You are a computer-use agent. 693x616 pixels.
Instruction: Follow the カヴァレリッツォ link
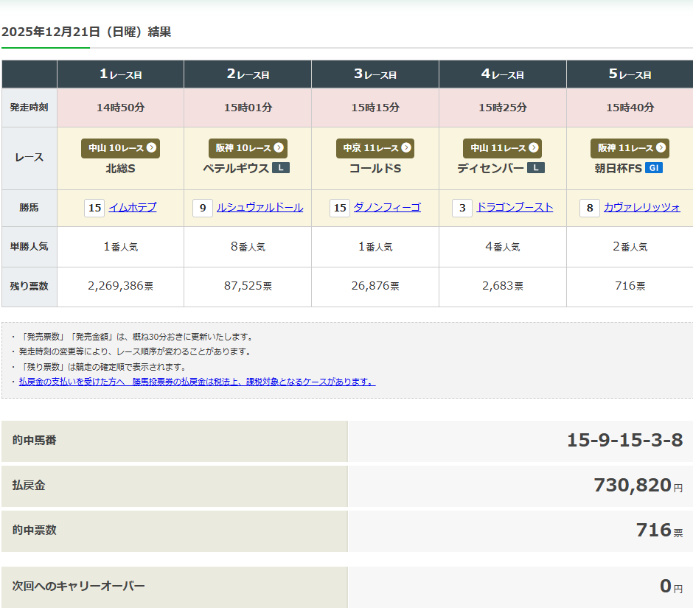click(x=642, y=208)
